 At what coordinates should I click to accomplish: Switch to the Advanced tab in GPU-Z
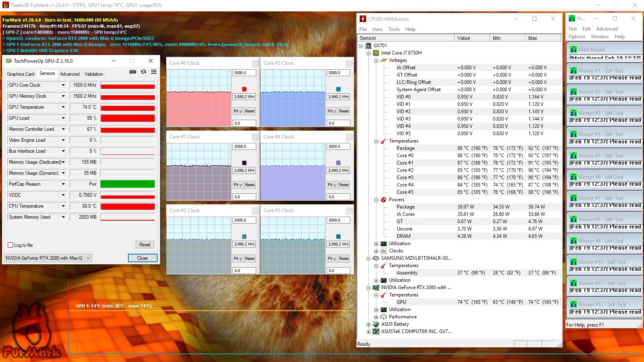(70, 74)
